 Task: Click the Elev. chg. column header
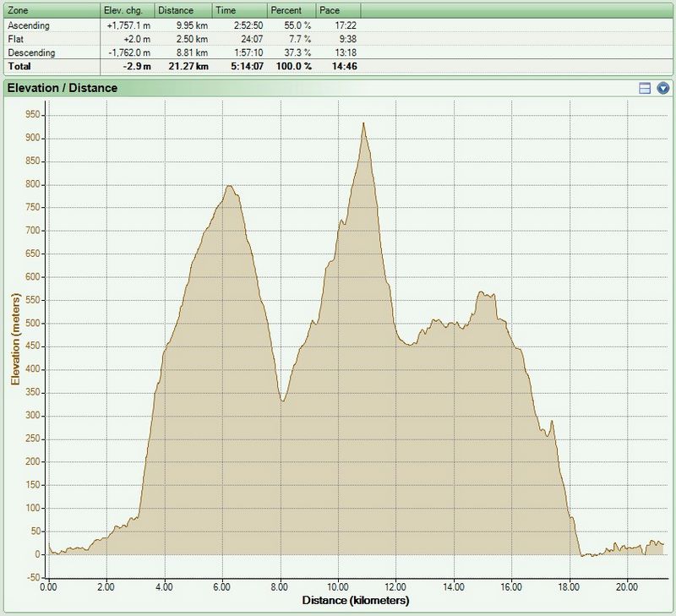coord(129,10)
